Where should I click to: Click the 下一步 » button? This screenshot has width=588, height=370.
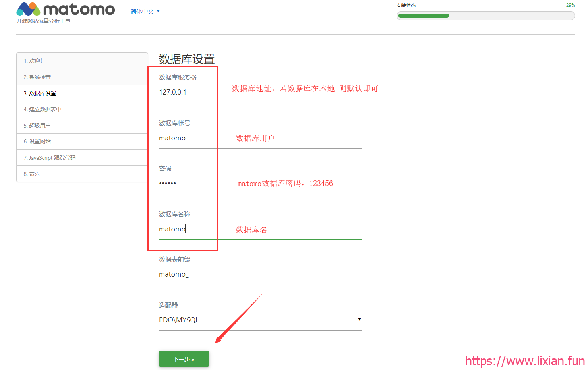click(184, 359)
